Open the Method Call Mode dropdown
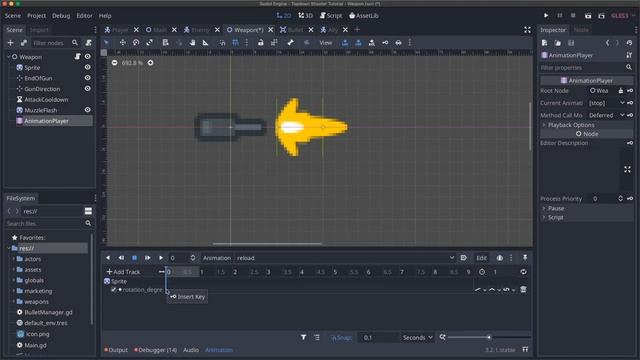The height and width of the screenshot is (360, 640). [x=607, y=115]
